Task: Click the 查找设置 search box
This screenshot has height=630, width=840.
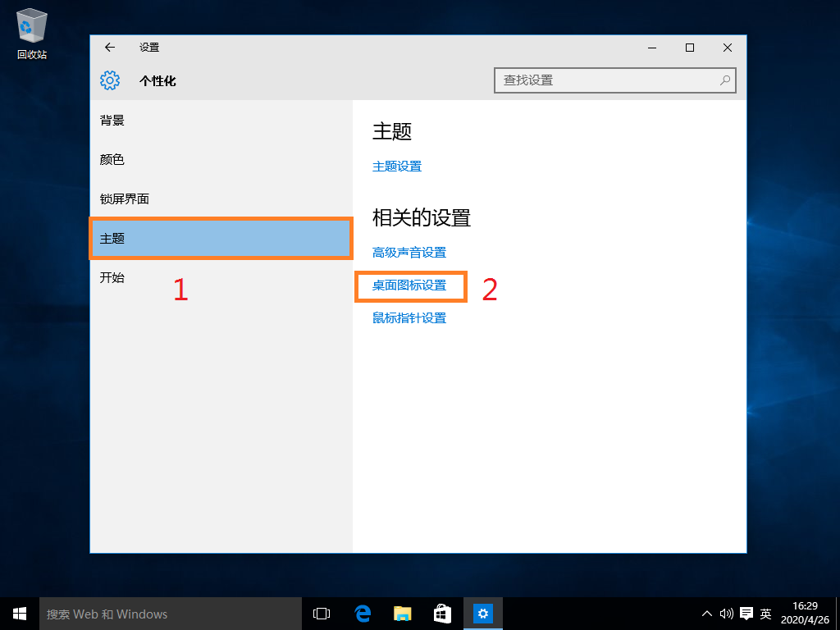Action: [614, 80]
